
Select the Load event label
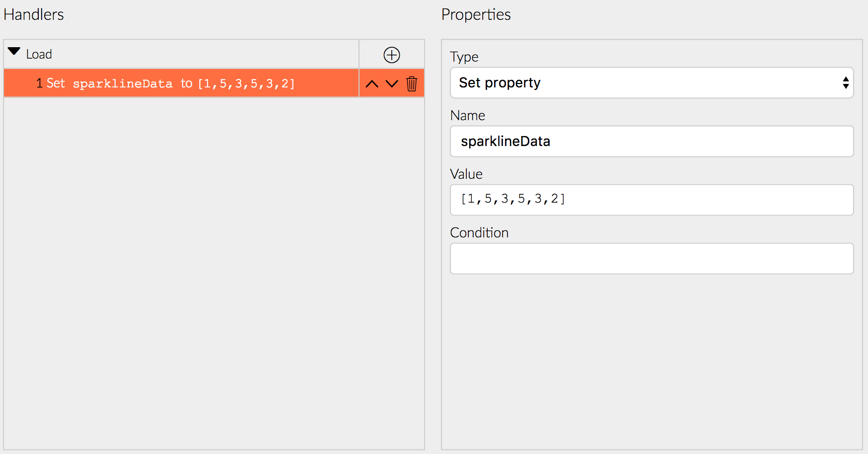point(39,54)
